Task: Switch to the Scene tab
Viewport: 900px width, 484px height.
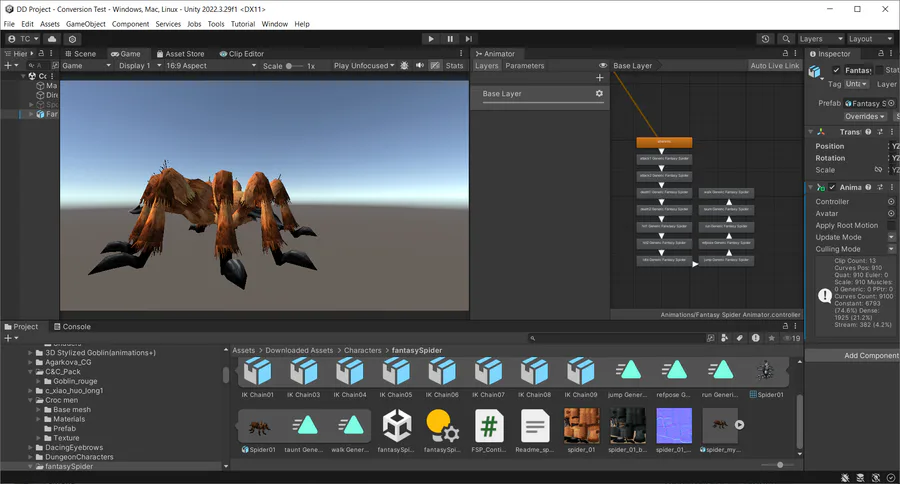Action: 80,53
